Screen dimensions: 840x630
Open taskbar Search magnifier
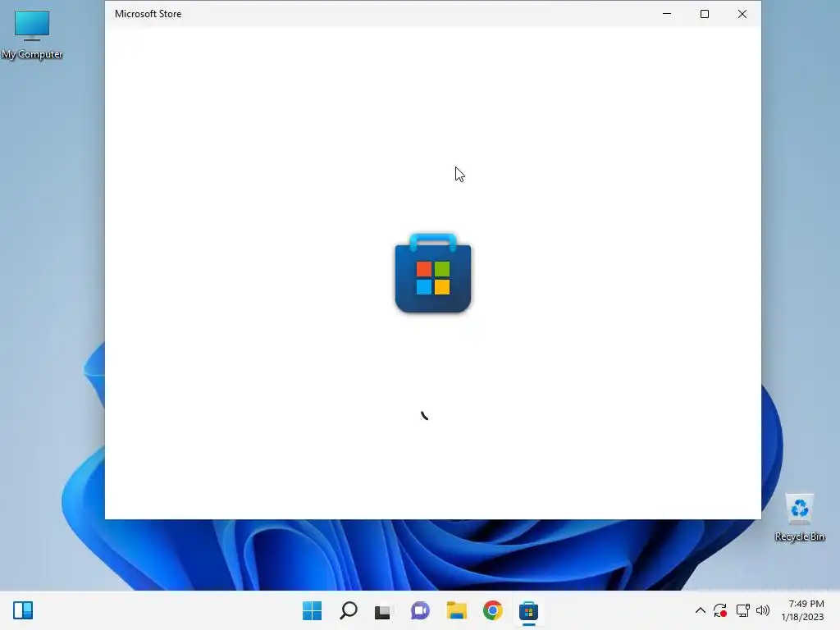click(x=348, y=610)
